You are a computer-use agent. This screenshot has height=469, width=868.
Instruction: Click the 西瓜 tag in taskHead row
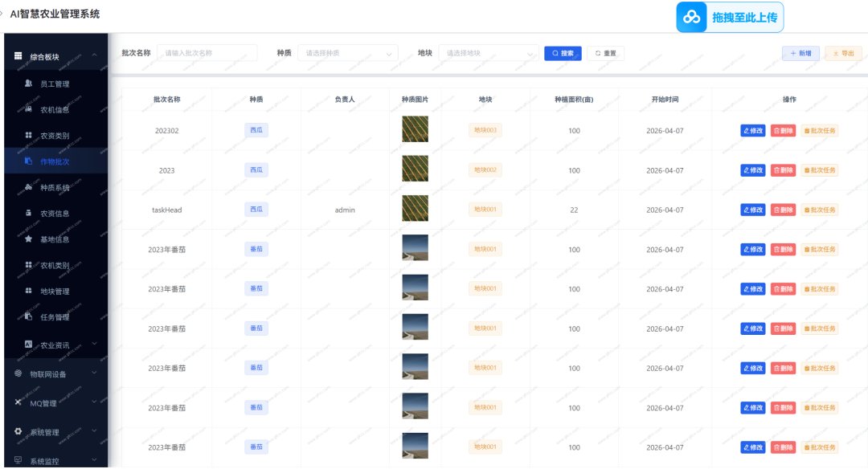(x=256, y=209)
